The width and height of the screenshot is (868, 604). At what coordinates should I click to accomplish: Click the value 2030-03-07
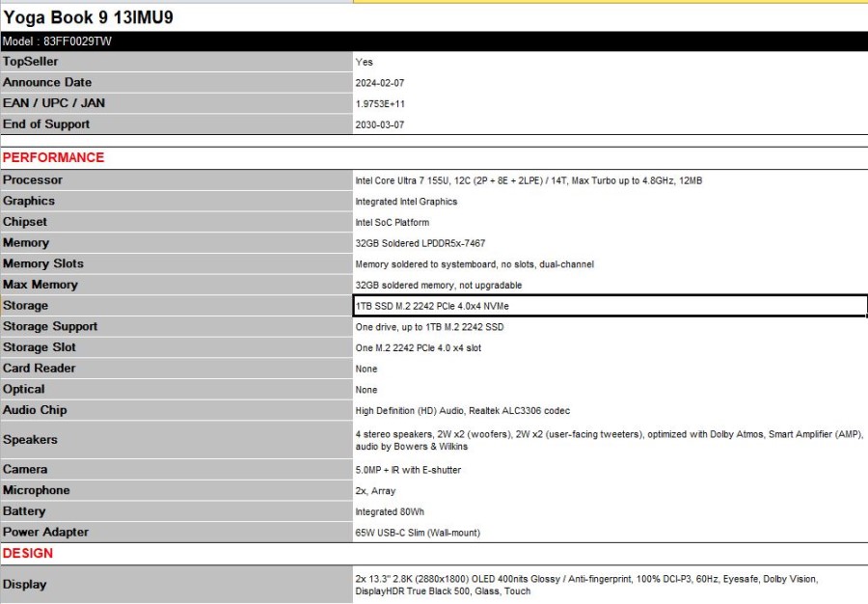pos(380,125)
